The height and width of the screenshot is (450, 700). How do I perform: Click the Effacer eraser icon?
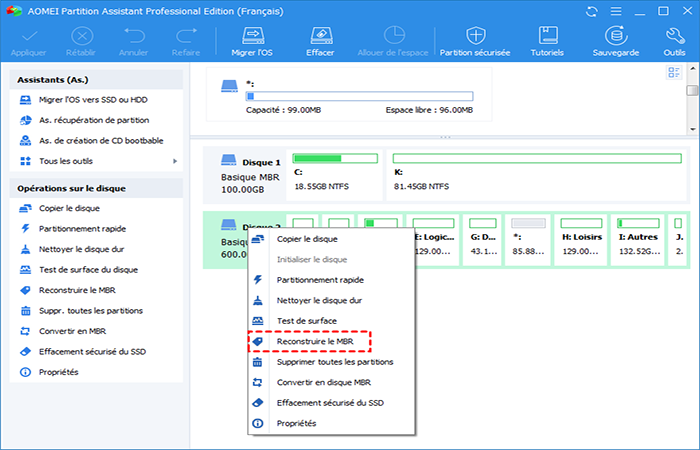[320, 38]
